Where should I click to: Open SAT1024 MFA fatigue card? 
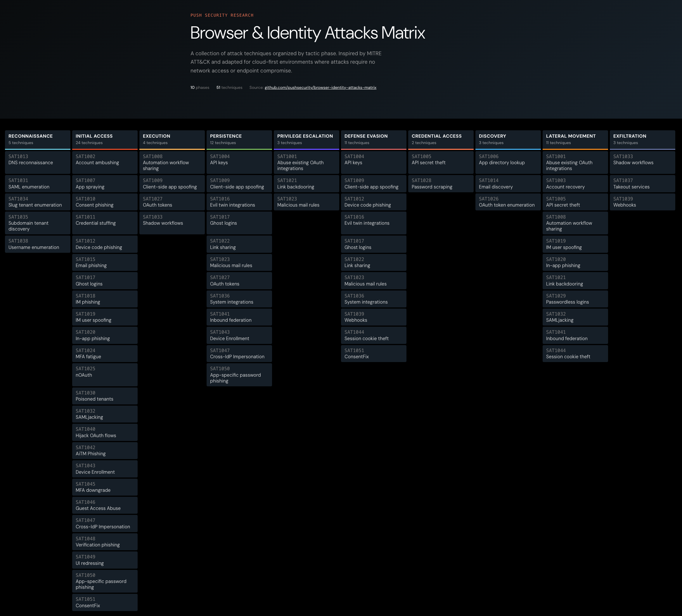tap(105, 354)
